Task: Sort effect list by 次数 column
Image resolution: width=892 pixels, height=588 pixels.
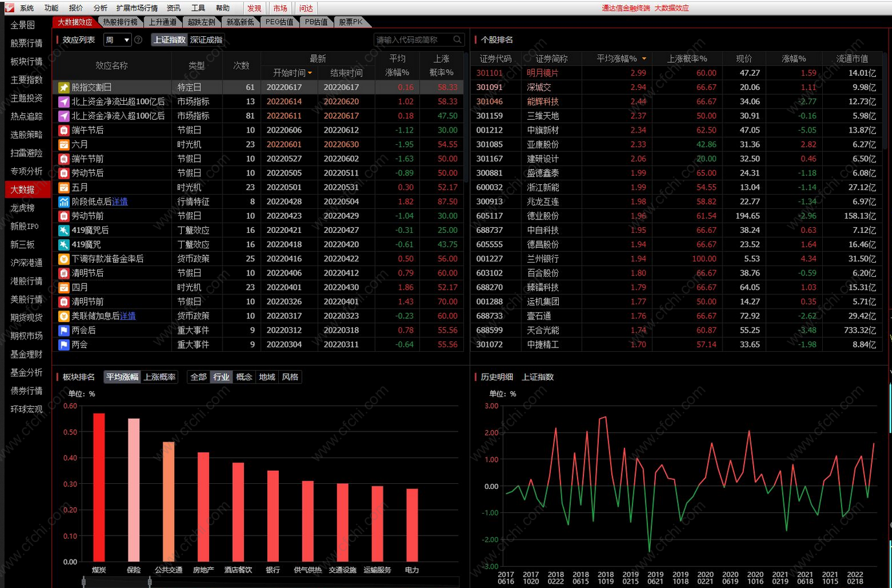Action: pos(241,66)
